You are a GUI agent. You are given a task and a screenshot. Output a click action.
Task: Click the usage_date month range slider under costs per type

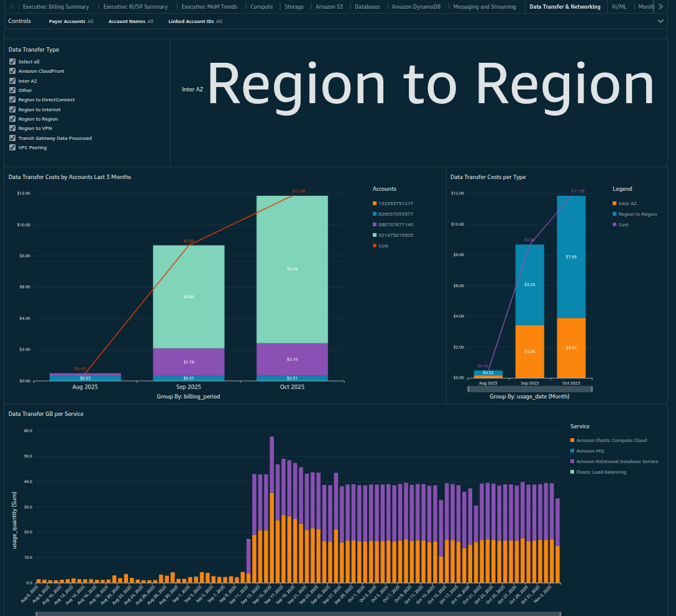tap(530, 389)
